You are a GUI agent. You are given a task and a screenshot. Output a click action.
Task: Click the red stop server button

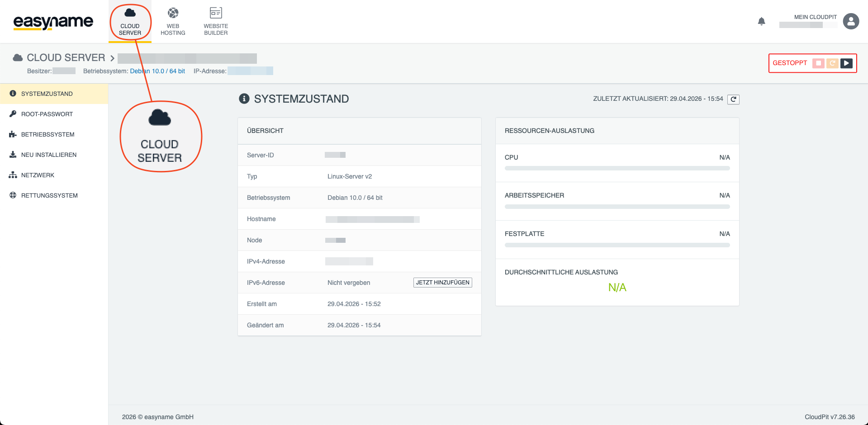(x=818, y=63)
